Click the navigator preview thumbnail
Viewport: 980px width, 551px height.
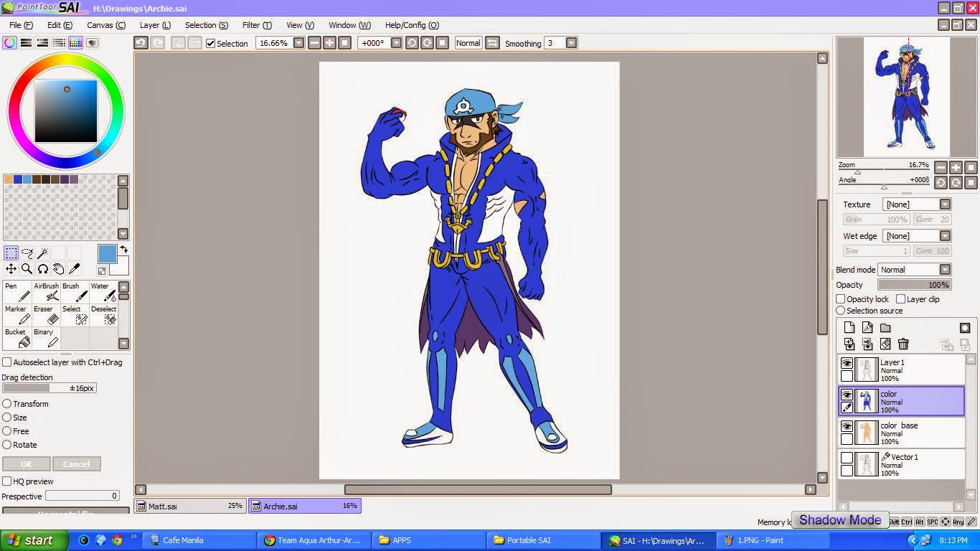coord(907,97)
